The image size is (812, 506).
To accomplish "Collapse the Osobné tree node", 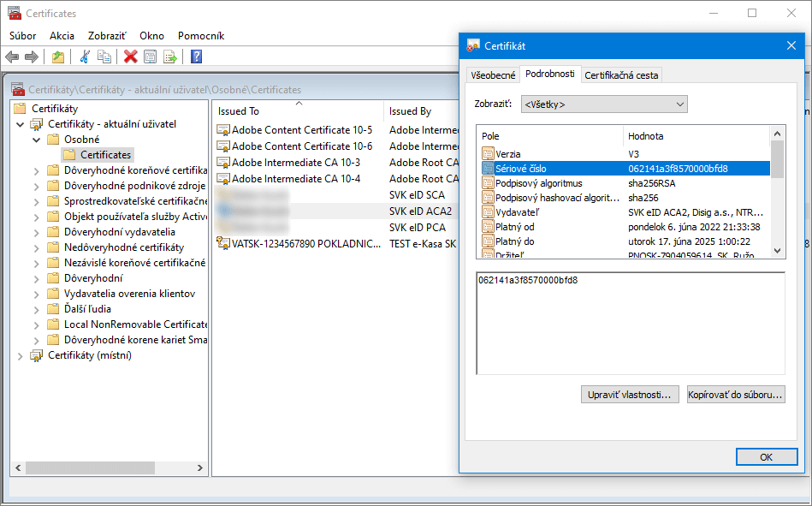I will coord(36,140).
